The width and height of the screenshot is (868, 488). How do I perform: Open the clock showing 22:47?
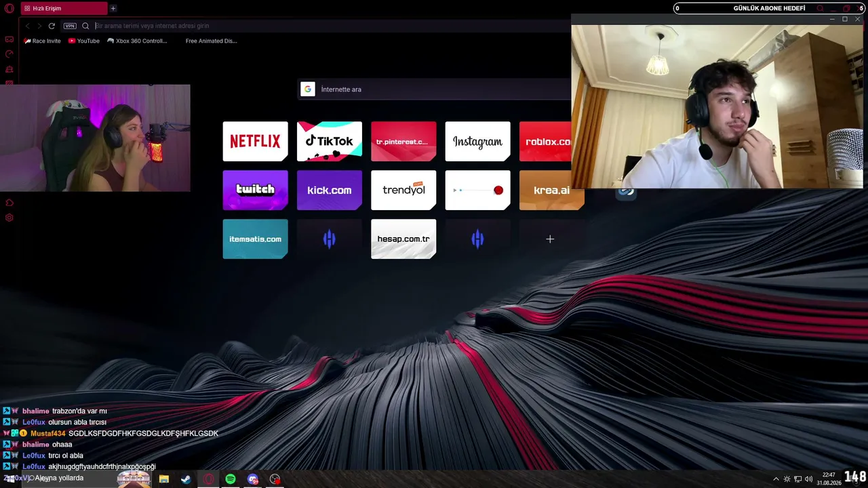pyautogui.click(x=829, y=479)
